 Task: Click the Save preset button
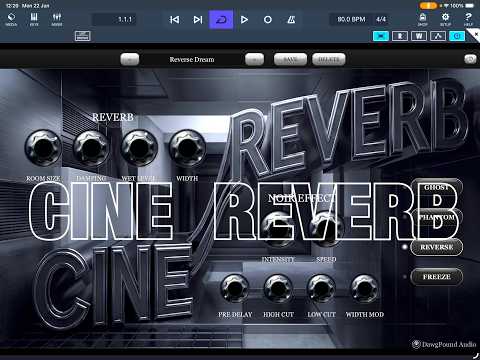290,59
